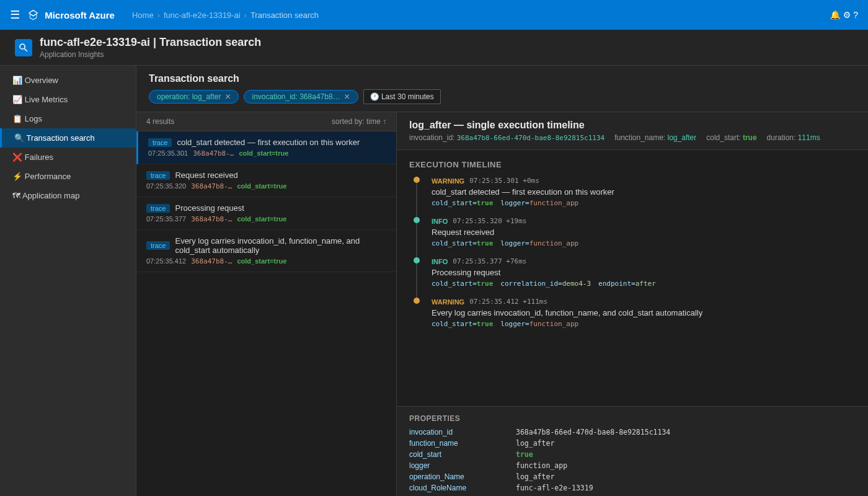
Task: Click the Request received INFO timeline dot
Action: [417, 220]
